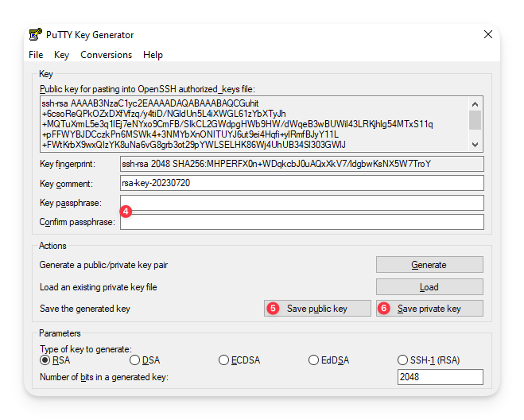The height and width of the screenshot is (420, 524).
Task: Click the Generate button
Action: [x=429, y=265]
